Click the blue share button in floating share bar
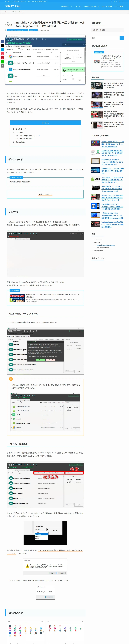Viewport: 129px width, 644px height. [x=2, y=42]
